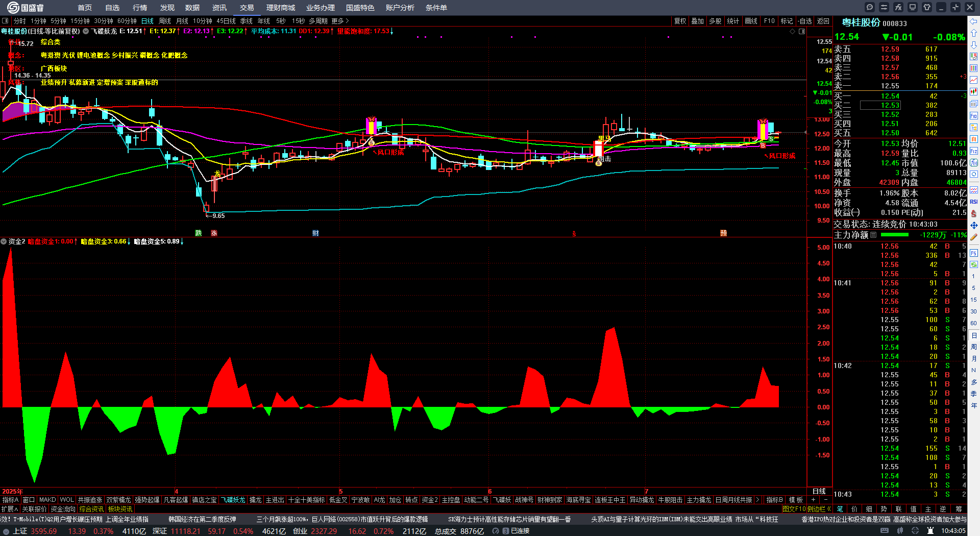Click the 返回 back button
Viewport: 980px width, 536px height.
(823, 21)
